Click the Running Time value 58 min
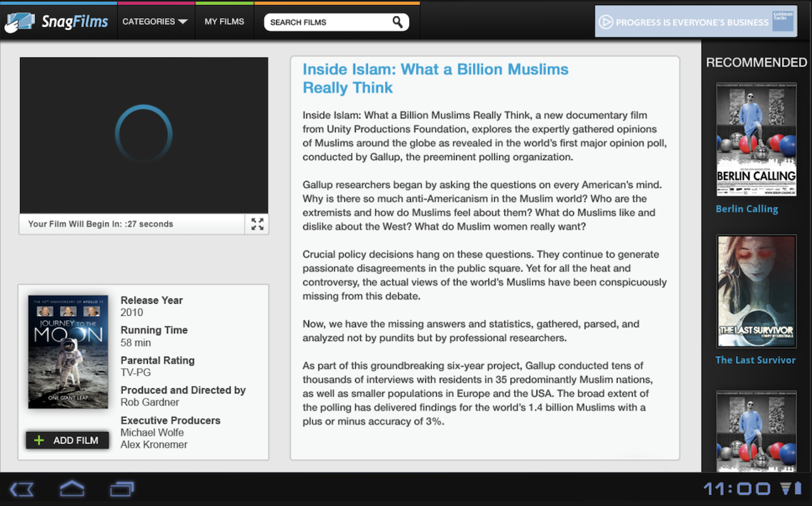This screenshot has width=812, height=506. tap(136, 342)
